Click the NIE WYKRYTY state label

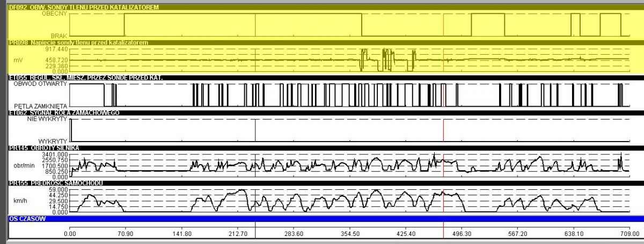click(47, 119)
